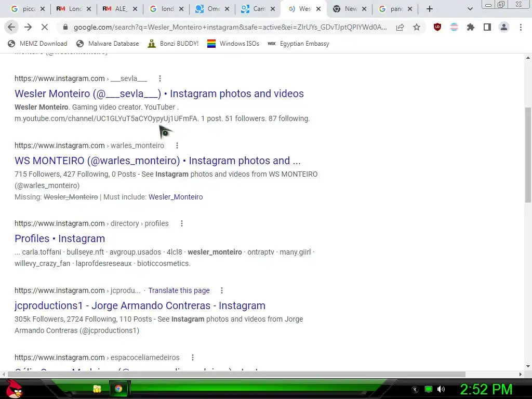Close the 'Cam' tab
This screenshot has width=532, height=399.
273,9
